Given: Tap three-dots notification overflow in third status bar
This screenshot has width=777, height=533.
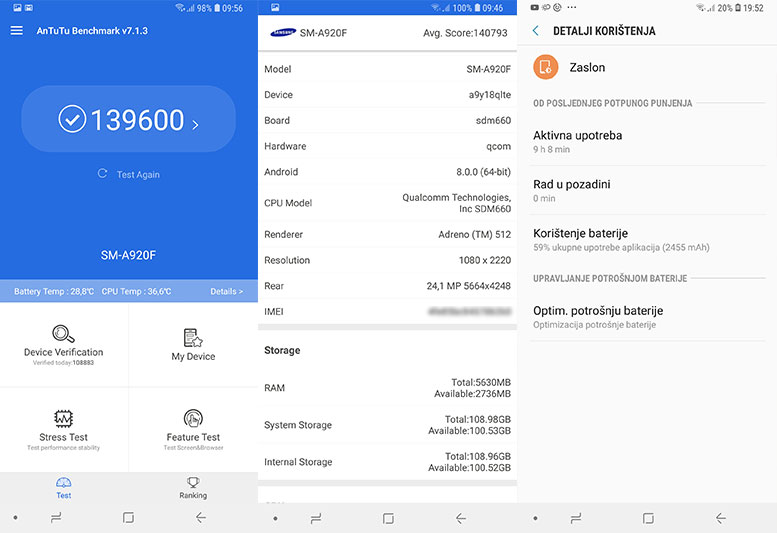Looking at the screenshot, I should click(x=571, y=7).
